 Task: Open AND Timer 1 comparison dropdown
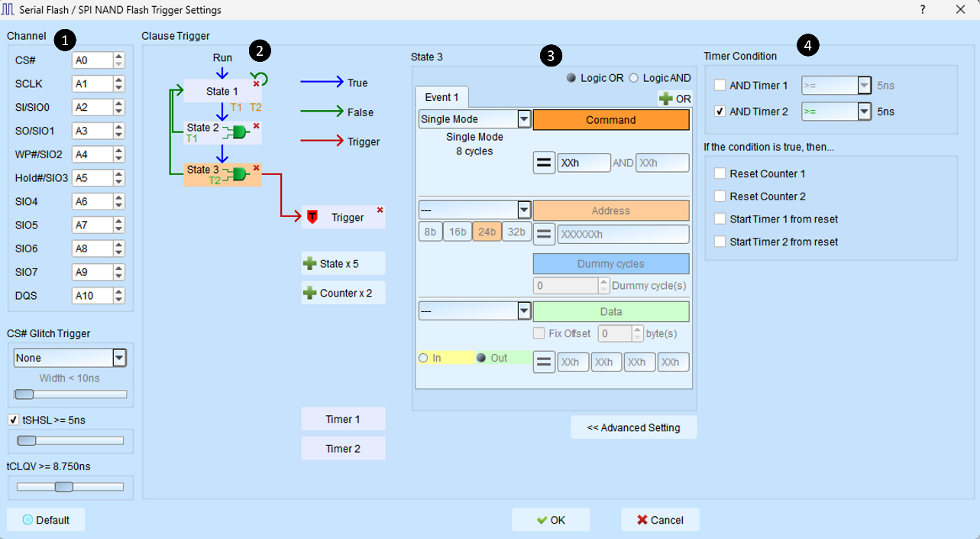tap(836, 86)
